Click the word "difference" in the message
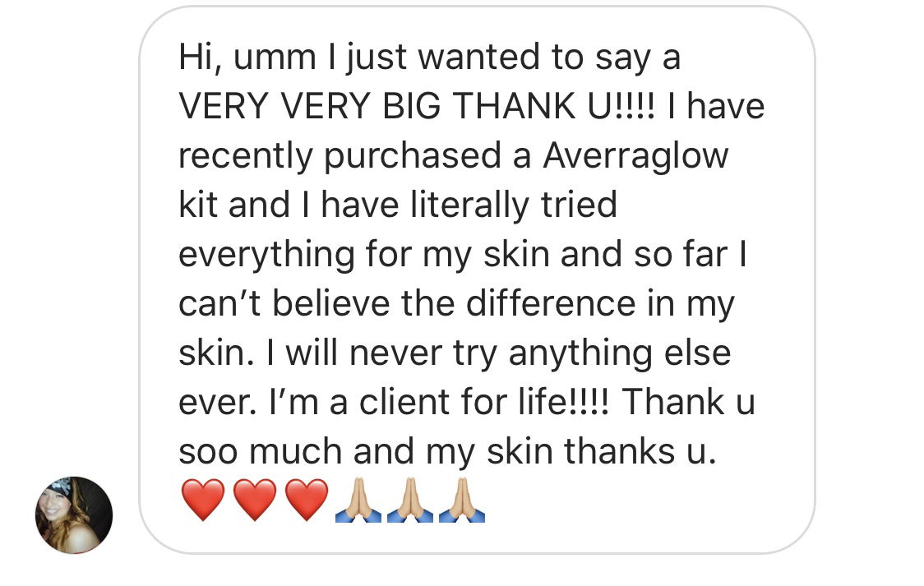Image resolution: width=924 pixels, height=586 pixels. (551, 304)
